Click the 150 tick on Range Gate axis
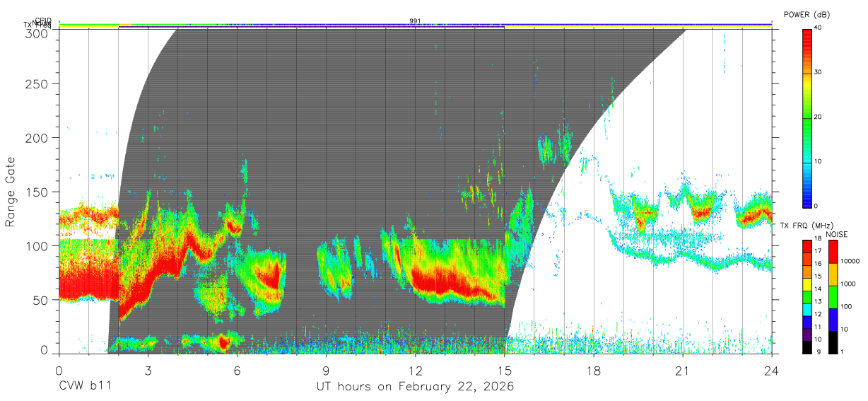This screenshot has width=868, height=401. click(x=37, y=192)
